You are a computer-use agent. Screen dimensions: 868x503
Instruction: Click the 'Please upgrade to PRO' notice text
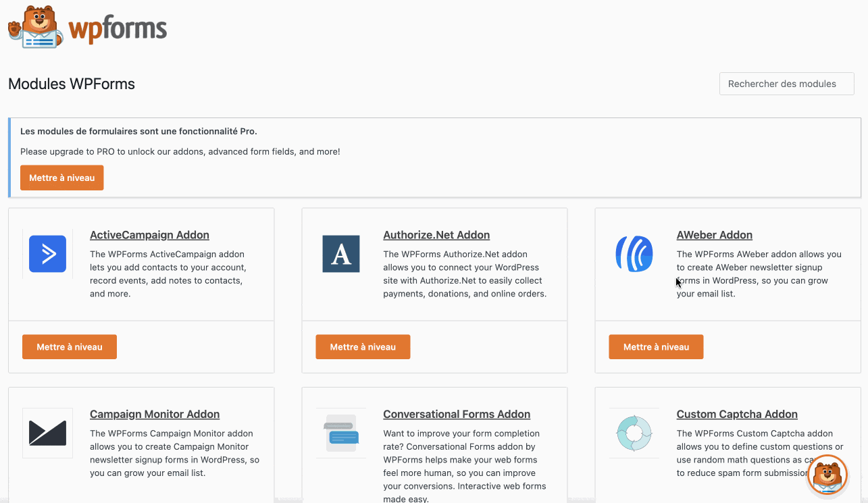[x=180, y=151]
